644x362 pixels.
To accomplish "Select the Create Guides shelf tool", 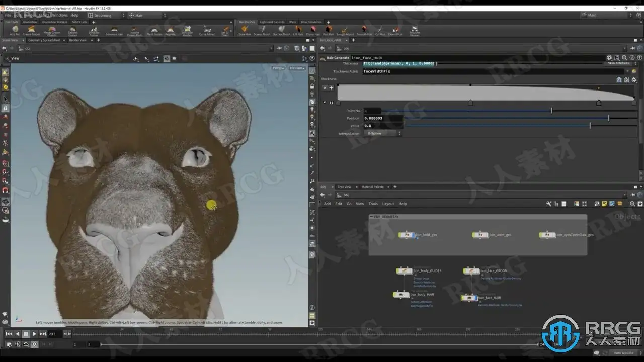I will click(x=31, y=31).
